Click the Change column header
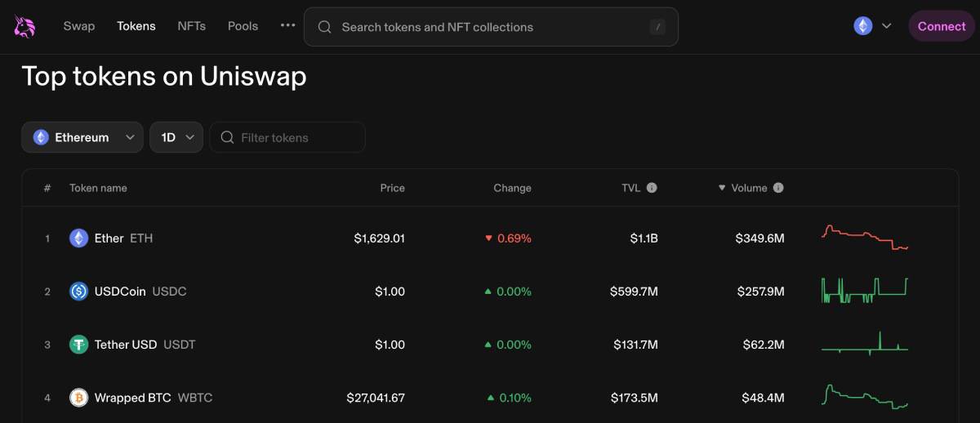The height and width of the screenshot is (423, 980). pos(512,188)
